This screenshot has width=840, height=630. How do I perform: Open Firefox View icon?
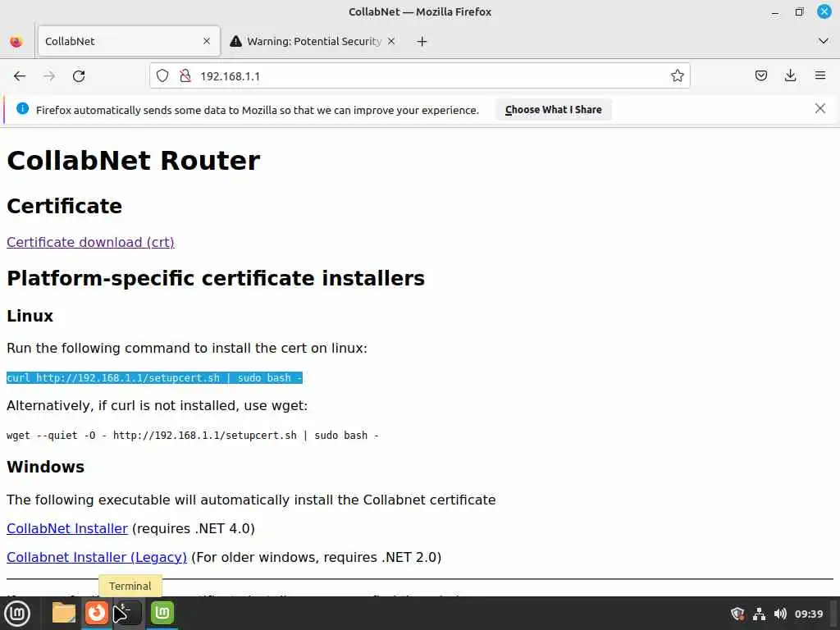tap(16, 41)
